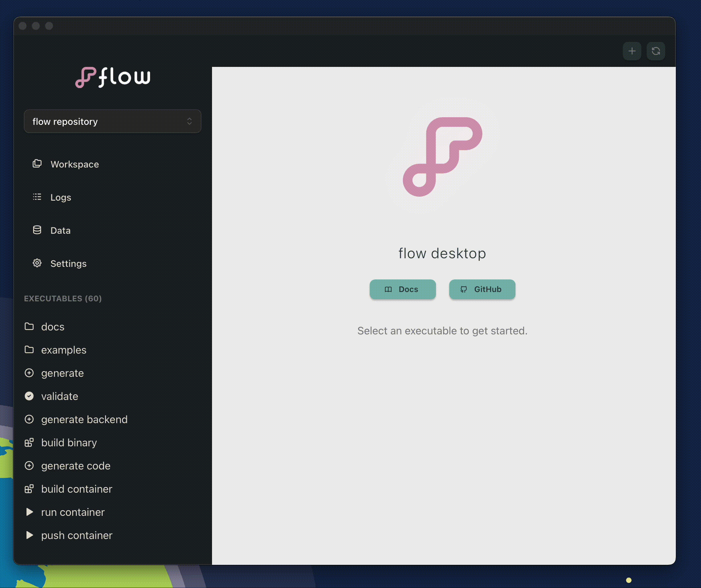Click the flow logo in sidebar
This screenshot has width=701, height=588.
click(x=113, y=77)
